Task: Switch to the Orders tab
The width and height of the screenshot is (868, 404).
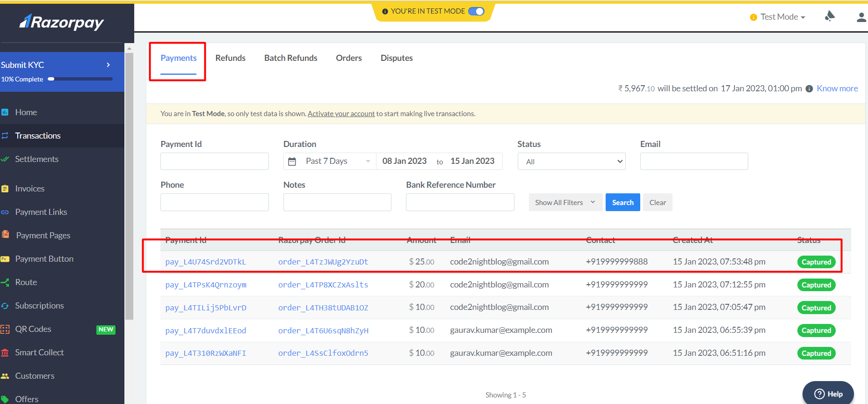Action: point(349,58)
